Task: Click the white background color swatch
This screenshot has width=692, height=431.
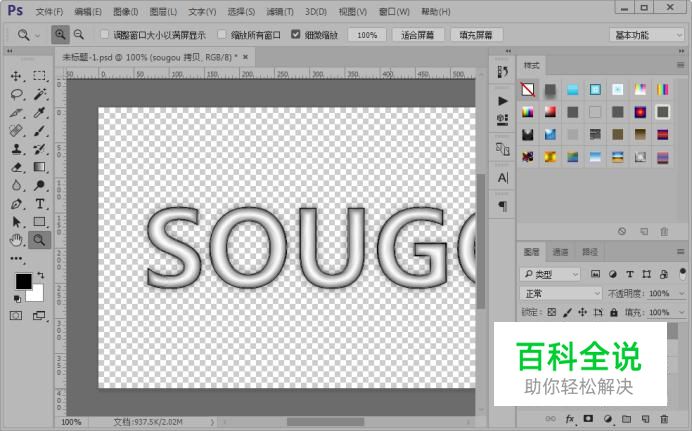Action: 37,295
